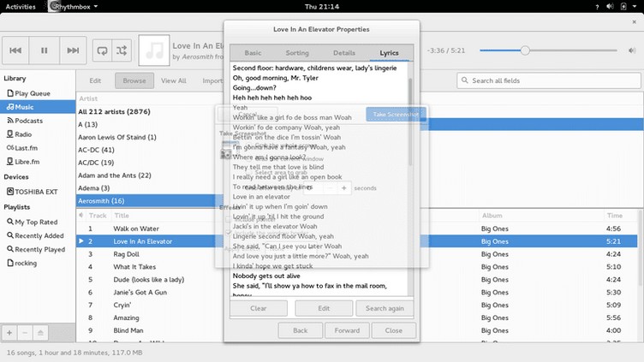Image resolution: width=644 pixels, height=362 pixels.
Task: Click the Back button in Properties
Action: tap(301, 330)
